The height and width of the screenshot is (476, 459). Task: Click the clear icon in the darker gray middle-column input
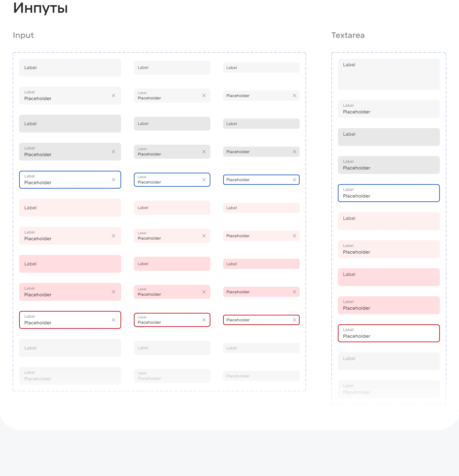(x=204, y=151)
